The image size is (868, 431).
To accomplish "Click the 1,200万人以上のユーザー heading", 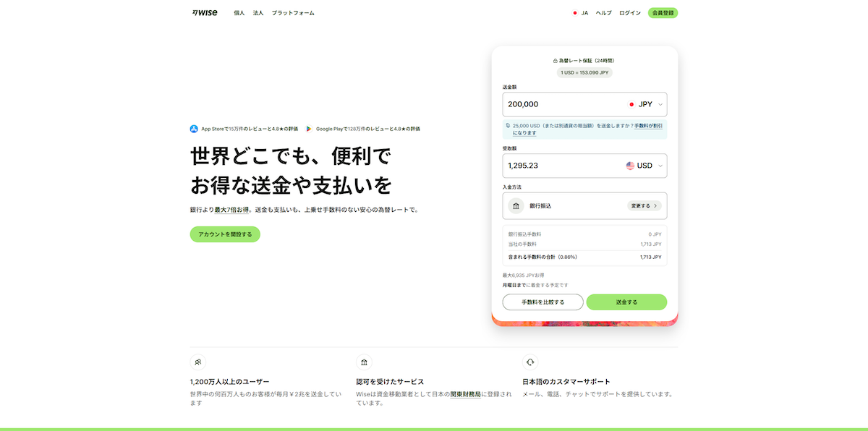I will 229,382.
